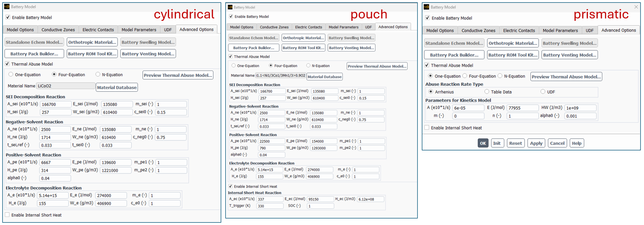Open Battery Venting Model in the pouch window

click(x=352, y=48)
